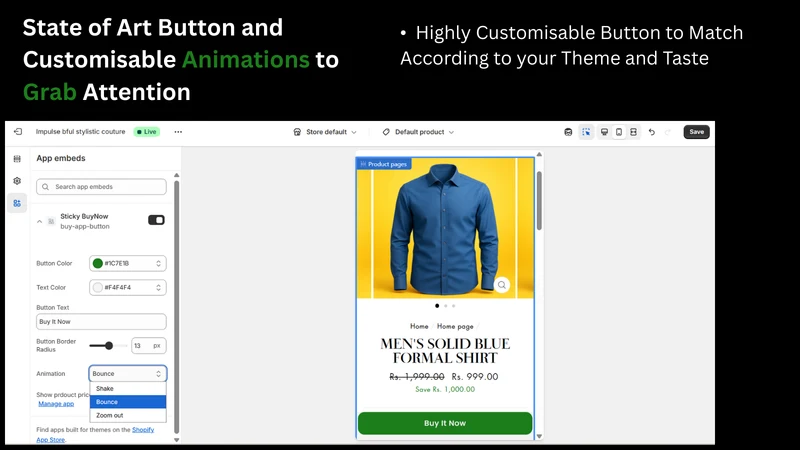Click the undo arrow icon
The image size is (800, 450).
tap(652, 132)
